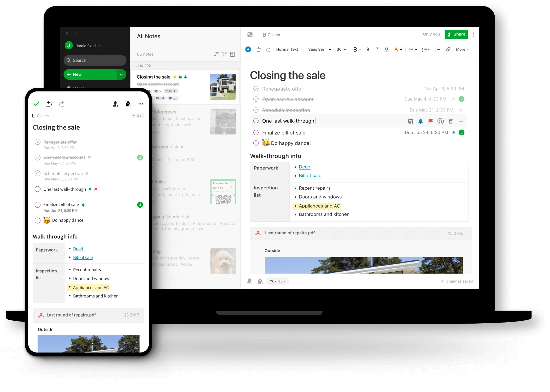Expand the Sans Serif font dropdown
Screen dimensions: 550x392
pos(320,49)
